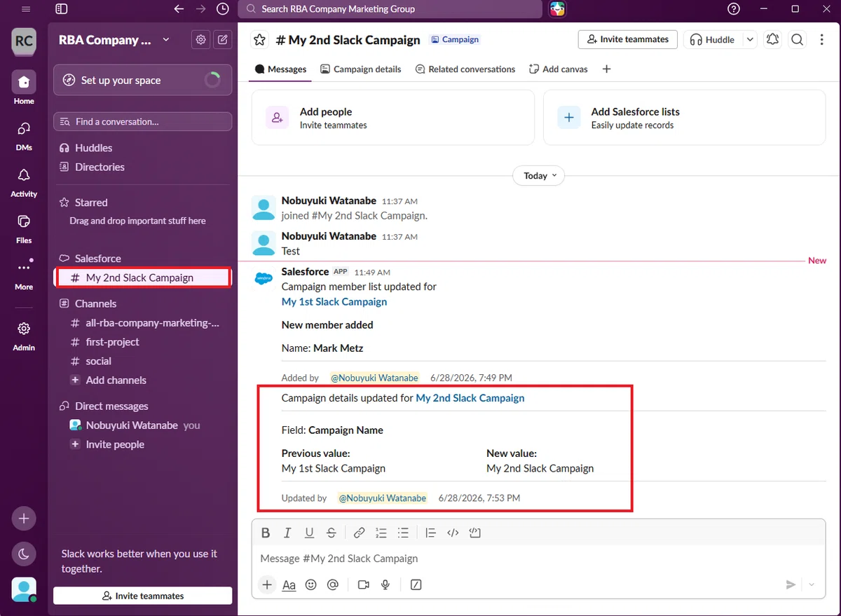Click the Add Salesforce lists card
841x616 pixels.
tap(684, 118)
